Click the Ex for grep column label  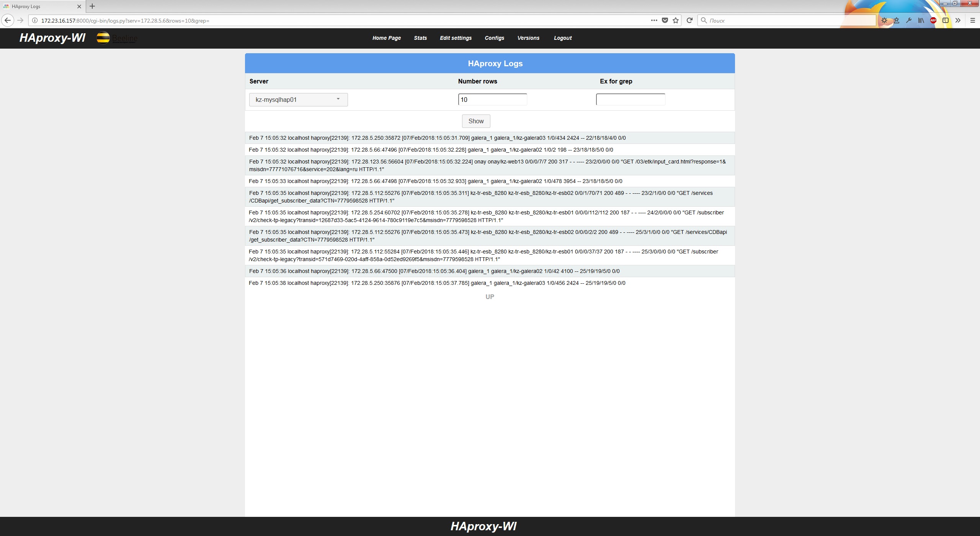click(x=616, y=81)
